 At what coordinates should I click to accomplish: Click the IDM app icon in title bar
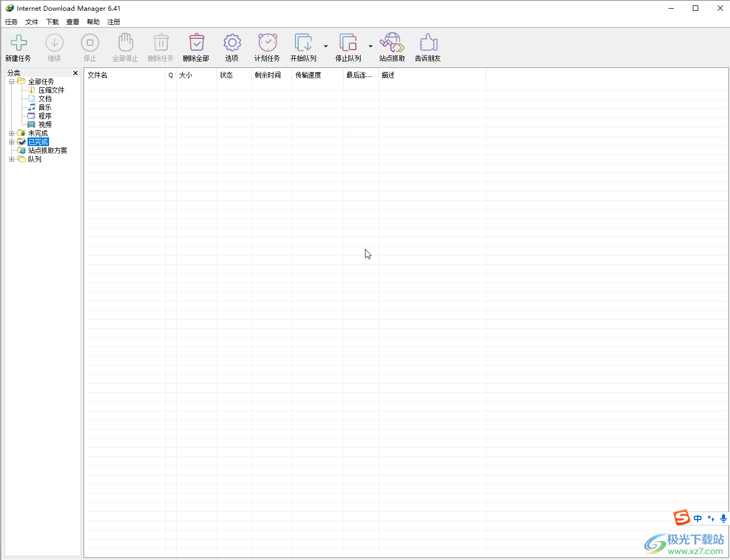[10, 8]
